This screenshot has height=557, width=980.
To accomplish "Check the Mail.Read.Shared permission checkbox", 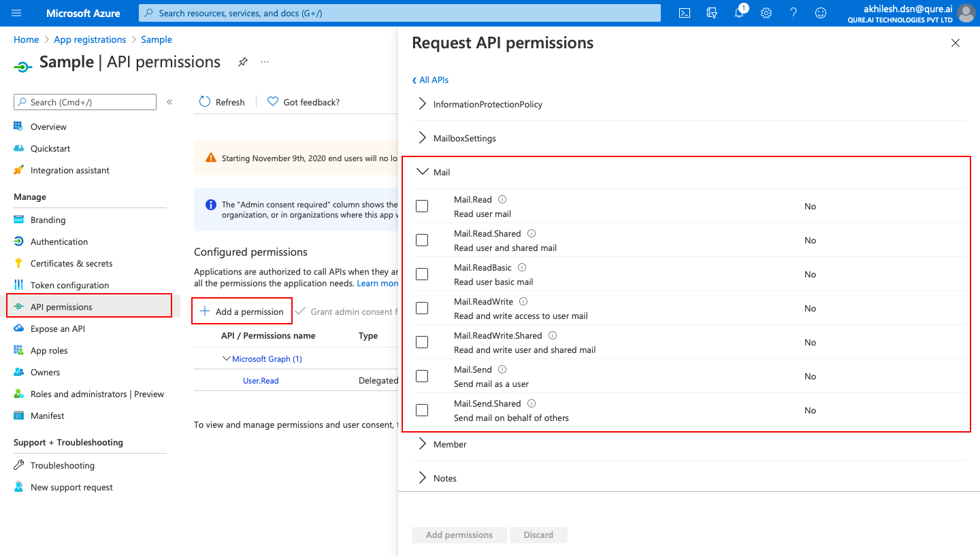I will pyautogui.click(x=422, y=240).
